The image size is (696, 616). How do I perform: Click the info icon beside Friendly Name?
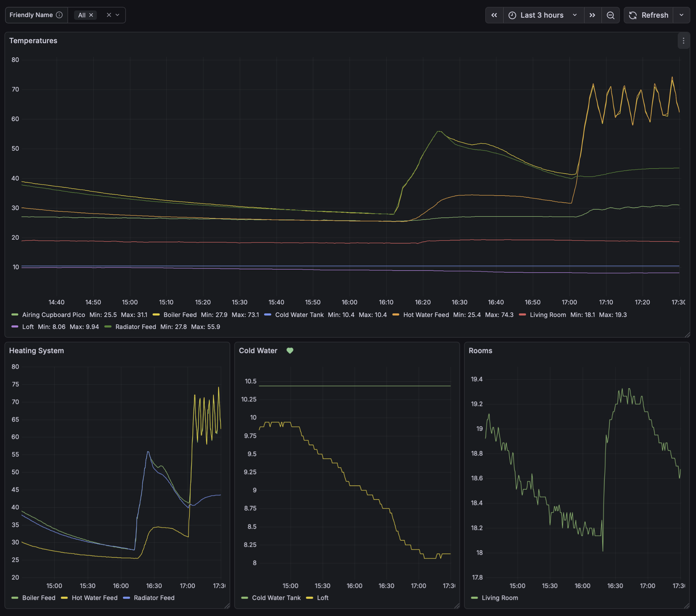(x=59, y=15)
